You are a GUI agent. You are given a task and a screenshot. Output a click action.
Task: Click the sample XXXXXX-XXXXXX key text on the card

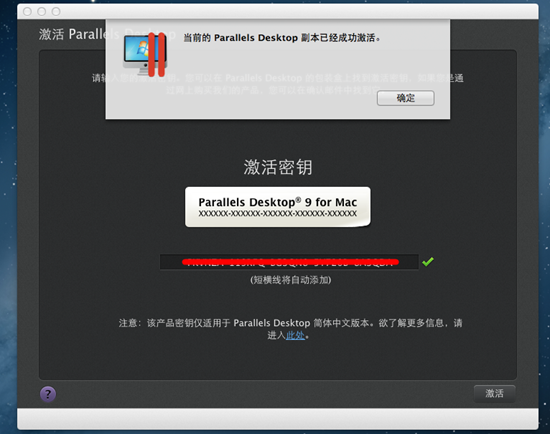[x=277, y=213]
